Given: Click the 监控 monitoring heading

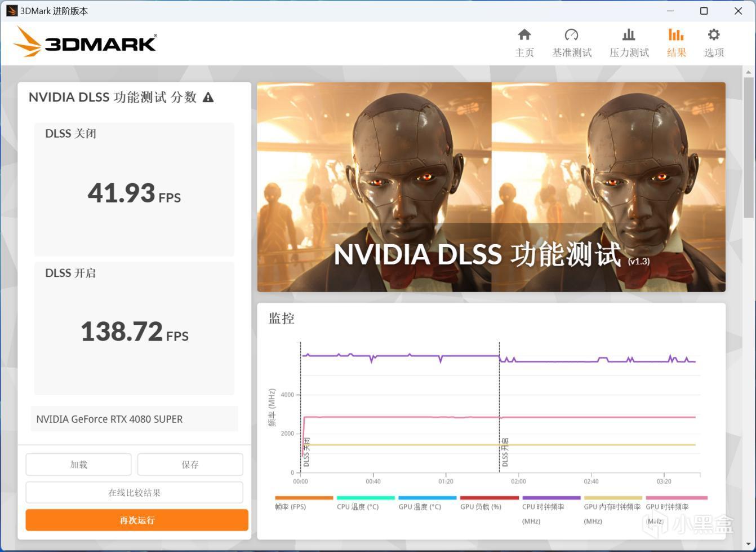Looking at the screenshot, I should (x=282, y=319).
